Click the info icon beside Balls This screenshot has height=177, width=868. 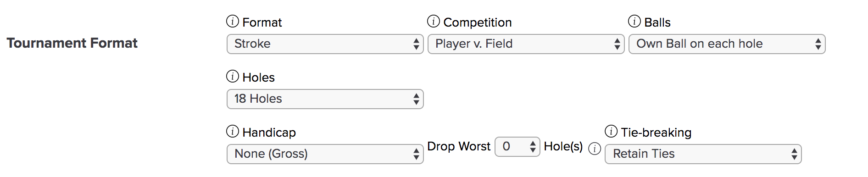[x=634, y=22]
